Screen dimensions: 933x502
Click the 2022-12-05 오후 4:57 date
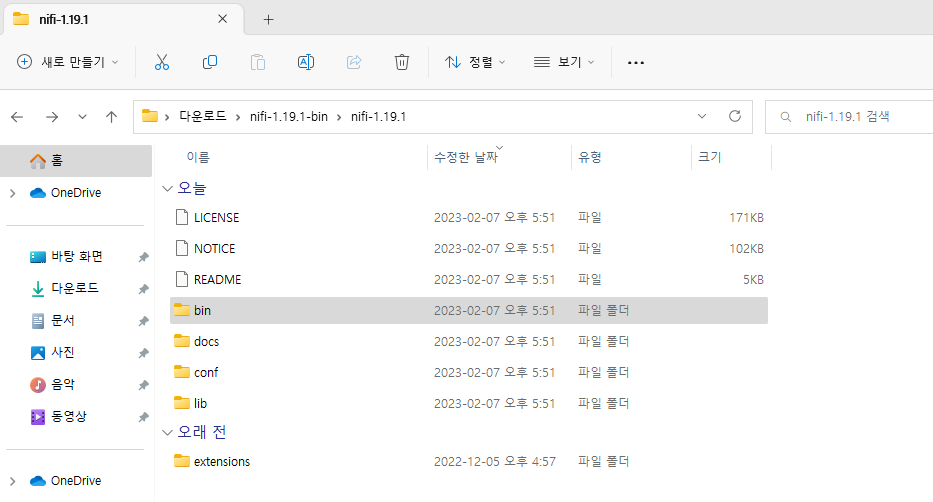(x=494, y=462)
